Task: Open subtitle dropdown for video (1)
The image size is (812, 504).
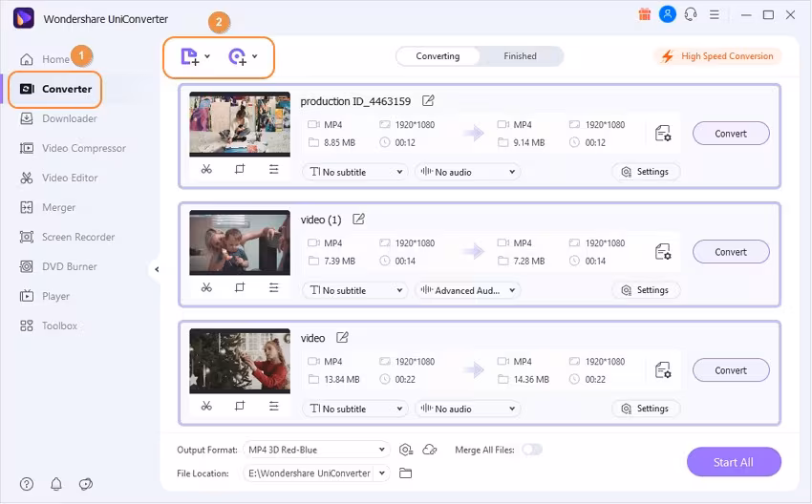Action: [355, 290]
